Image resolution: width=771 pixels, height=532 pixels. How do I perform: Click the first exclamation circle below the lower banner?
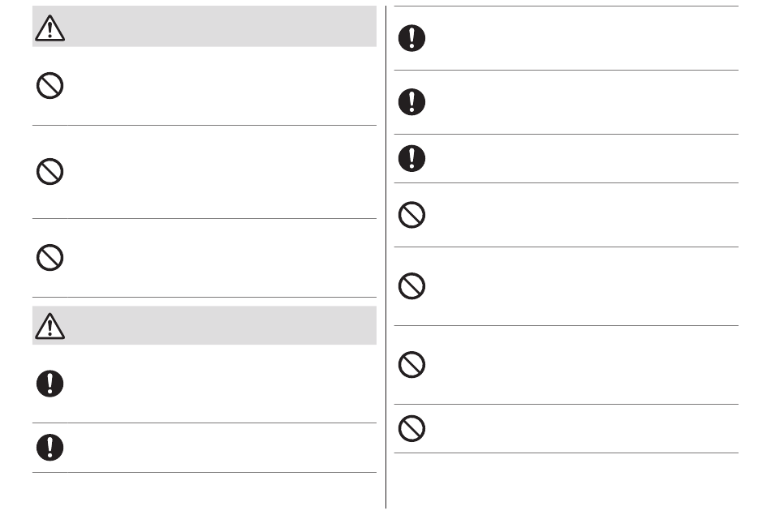(50, 384)
